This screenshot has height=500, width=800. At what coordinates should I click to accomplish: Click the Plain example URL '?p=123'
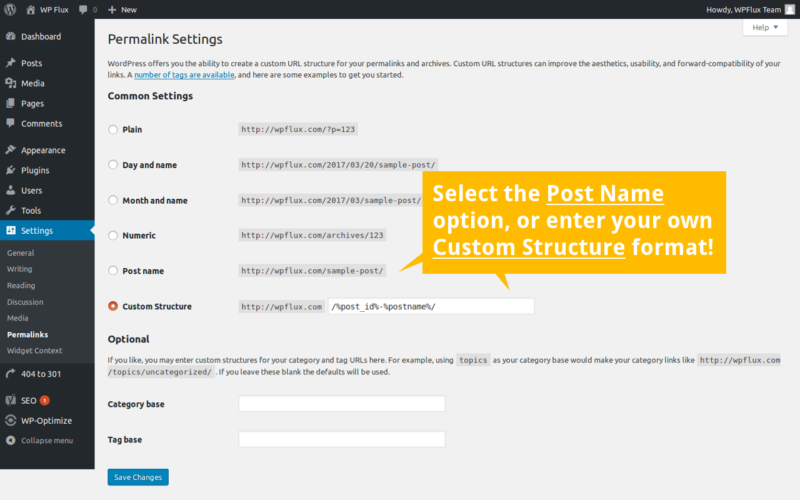click(298, 129)
